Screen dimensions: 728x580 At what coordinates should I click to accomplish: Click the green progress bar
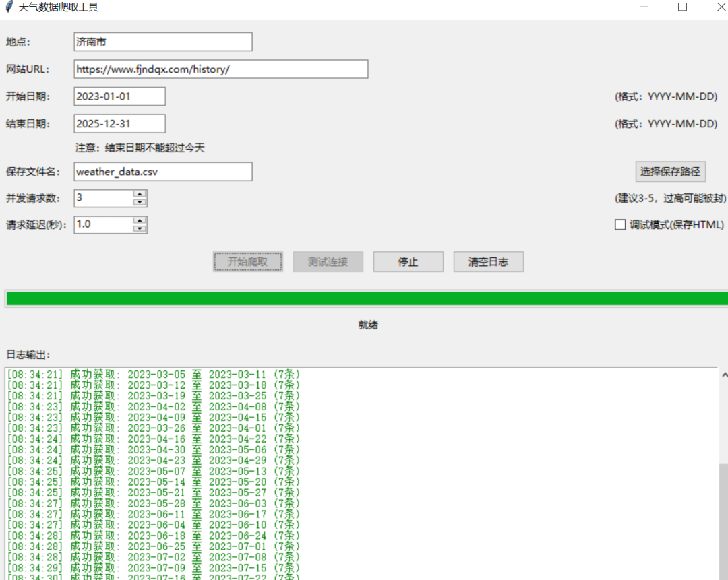point(366,299)
